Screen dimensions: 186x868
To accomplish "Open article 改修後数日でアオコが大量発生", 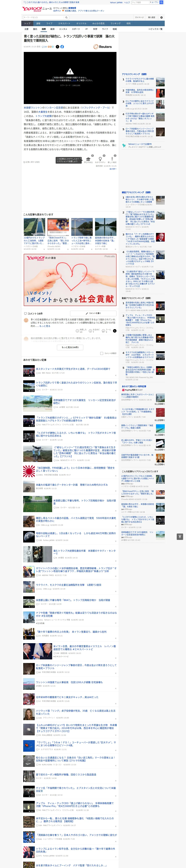I will 84,402.
